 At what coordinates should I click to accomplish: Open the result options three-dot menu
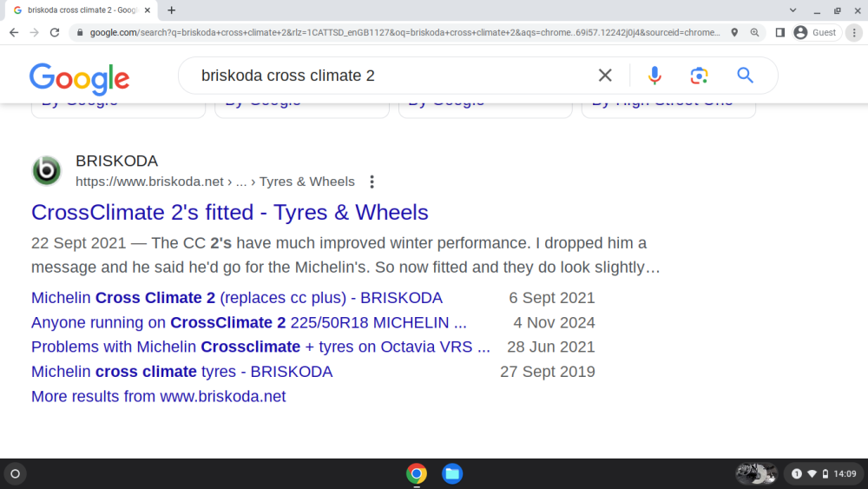[372, 182]
